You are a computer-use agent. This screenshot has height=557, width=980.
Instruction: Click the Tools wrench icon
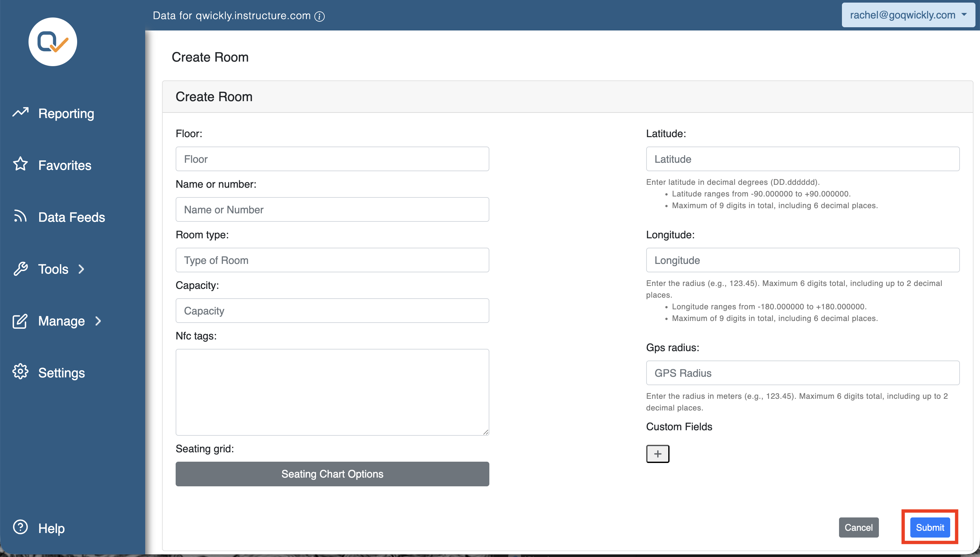tap(20, 268)
